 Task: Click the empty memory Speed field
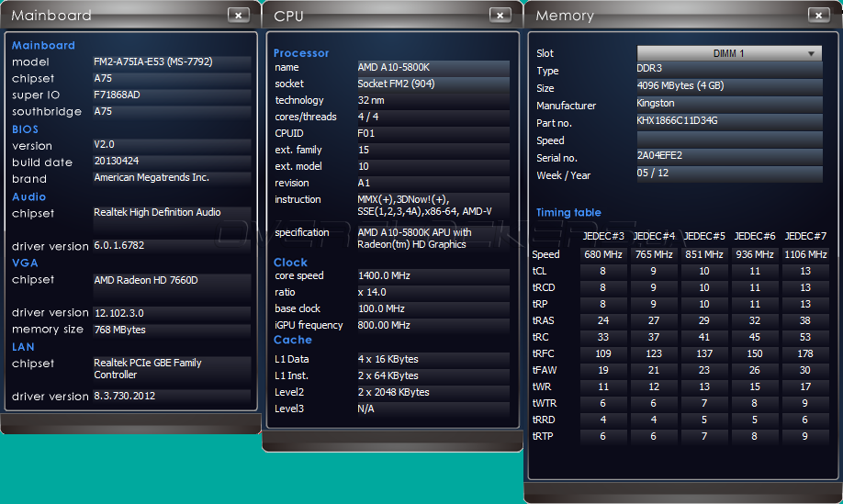click(x=729, y=139)
